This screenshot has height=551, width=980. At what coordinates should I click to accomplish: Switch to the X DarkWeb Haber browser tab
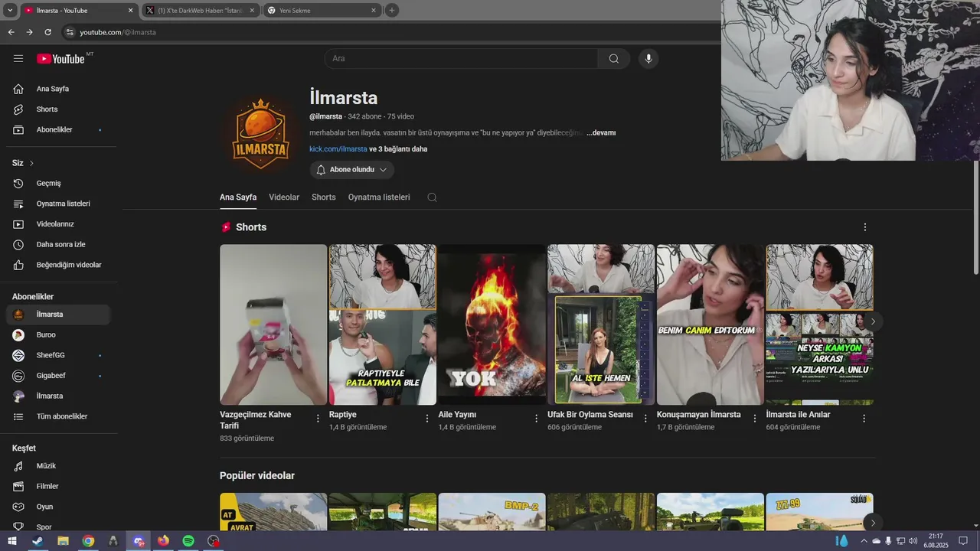[201, 11]
